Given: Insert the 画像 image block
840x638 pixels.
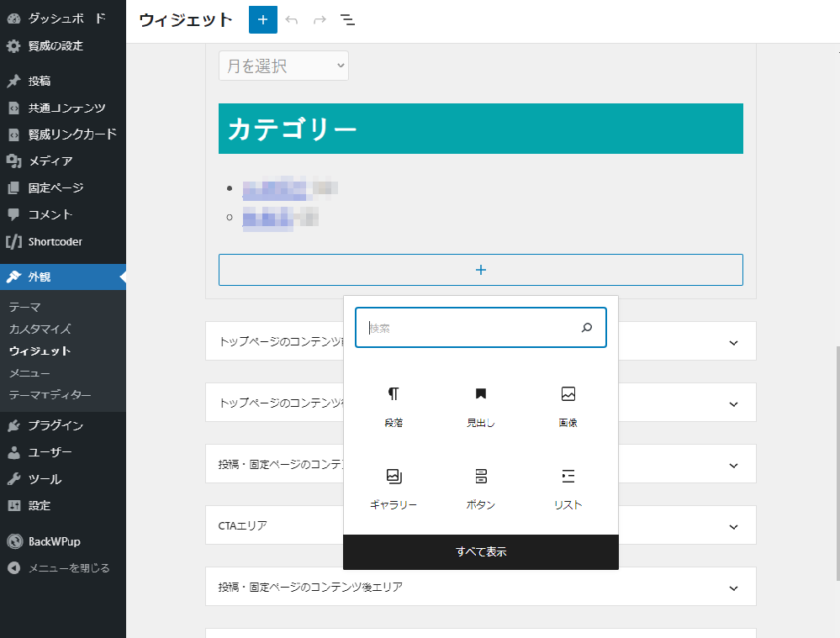Looking at the screenshot, I should 568,407.
